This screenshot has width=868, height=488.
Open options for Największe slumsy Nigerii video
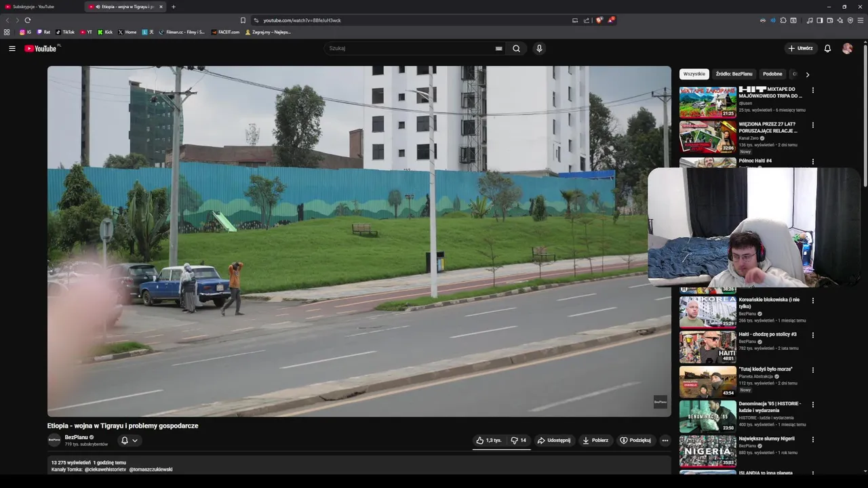(x=812, y=440)
